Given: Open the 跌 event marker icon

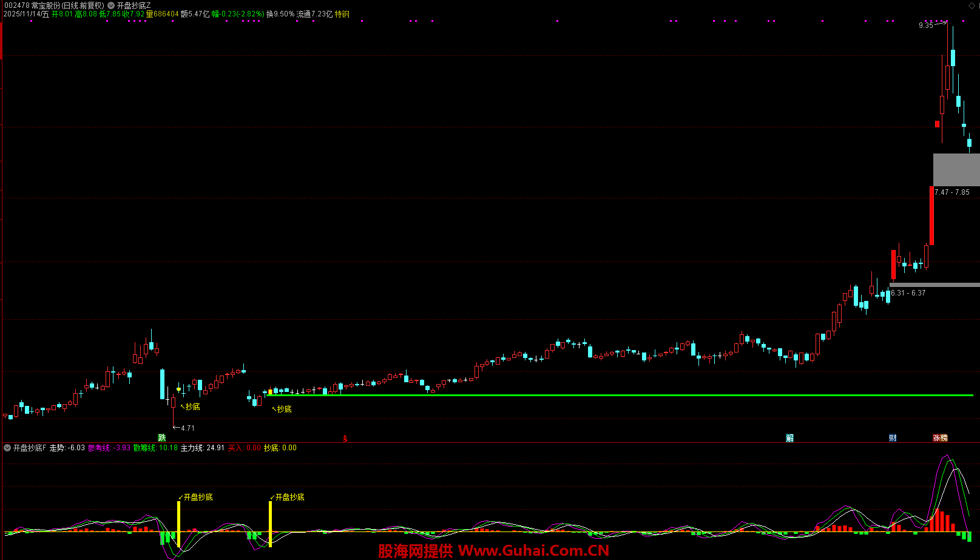Looking at the screenshot, I should click(x=162, y=437).
